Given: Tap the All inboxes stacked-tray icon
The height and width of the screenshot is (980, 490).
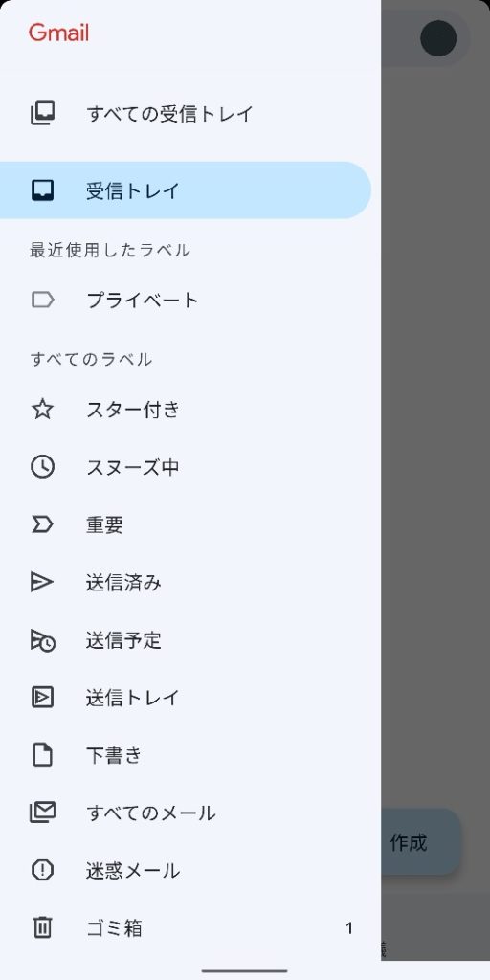Looking at the screenshot, I should pos(42,114).
